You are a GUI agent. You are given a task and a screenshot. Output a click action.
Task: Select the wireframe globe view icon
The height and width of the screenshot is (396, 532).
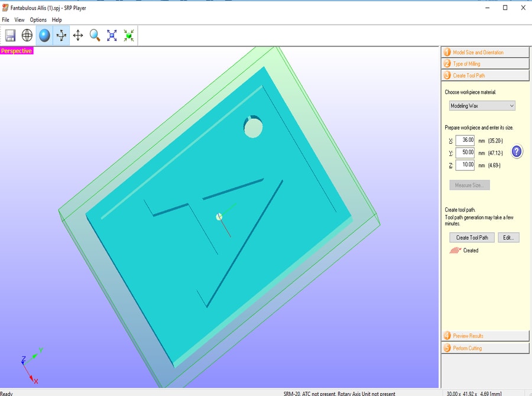[27, 35]
